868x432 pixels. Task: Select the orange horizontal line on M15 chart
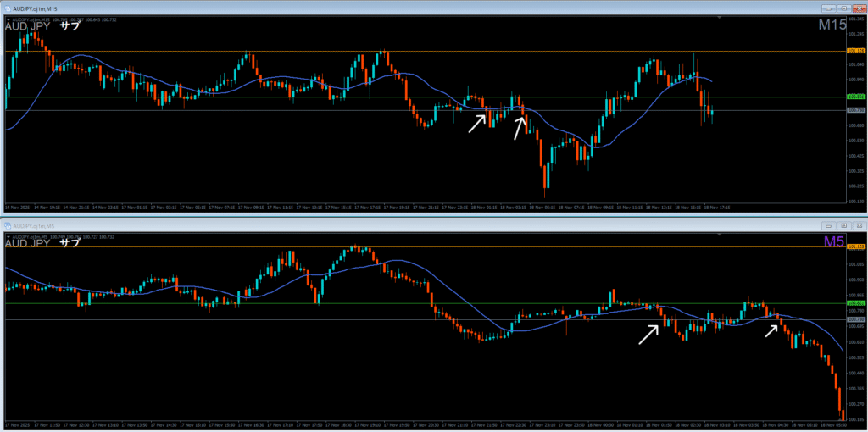424,52
